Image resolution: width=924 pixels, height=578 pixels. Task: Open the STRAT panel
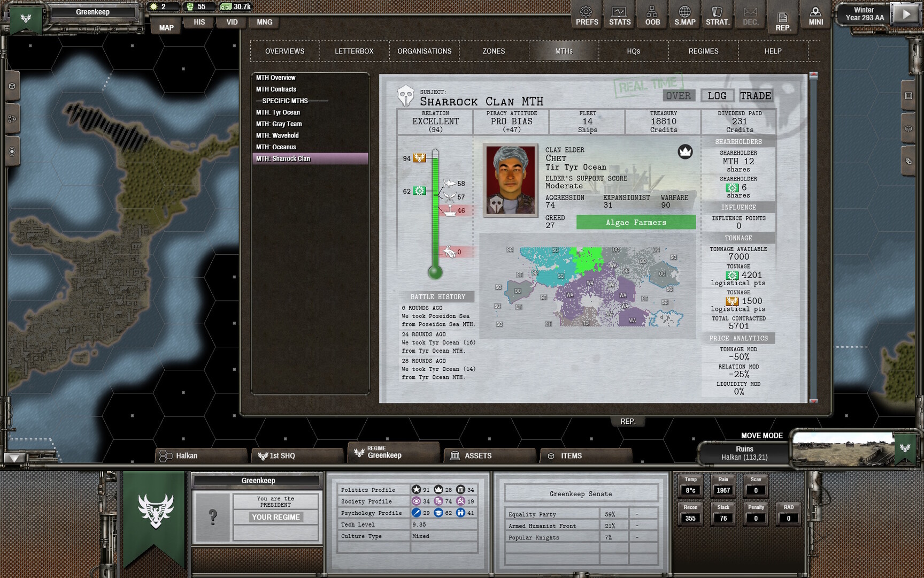coord(717,15)
